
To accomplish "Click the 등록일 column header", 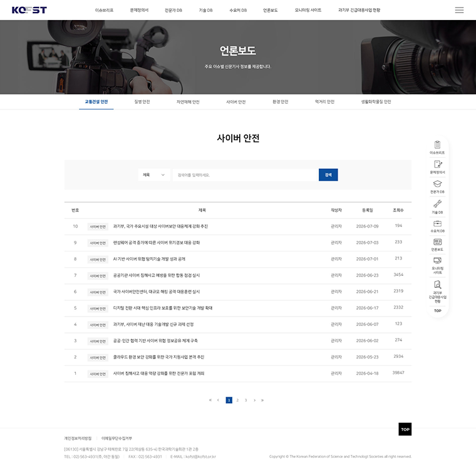I will pos(367,210).
